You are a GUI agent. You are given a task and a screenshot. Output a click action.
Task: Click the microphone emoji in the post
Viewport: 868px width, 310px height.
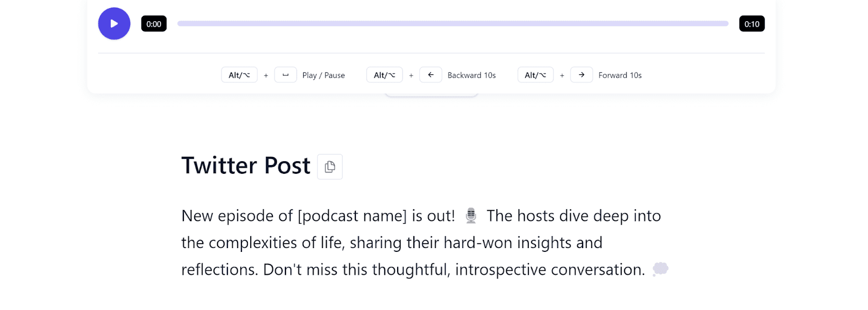pyautogui.click(x=471, y=216)
